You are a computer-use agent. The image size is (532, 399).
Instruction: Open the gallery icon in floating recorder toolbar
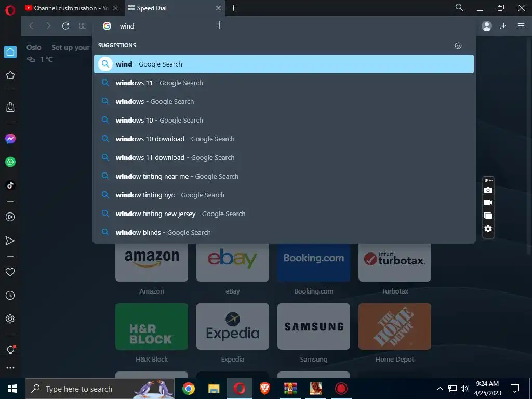488,216
